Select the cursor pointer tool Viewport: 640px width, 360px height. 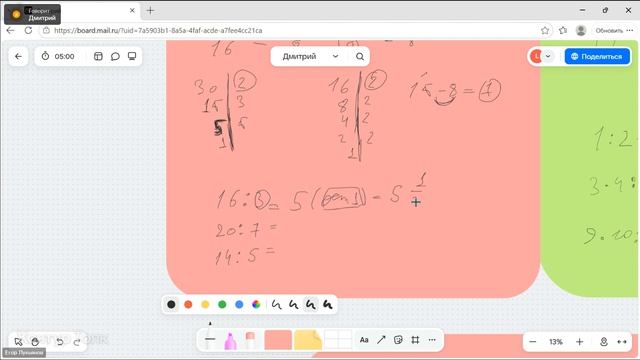(18, 342)
